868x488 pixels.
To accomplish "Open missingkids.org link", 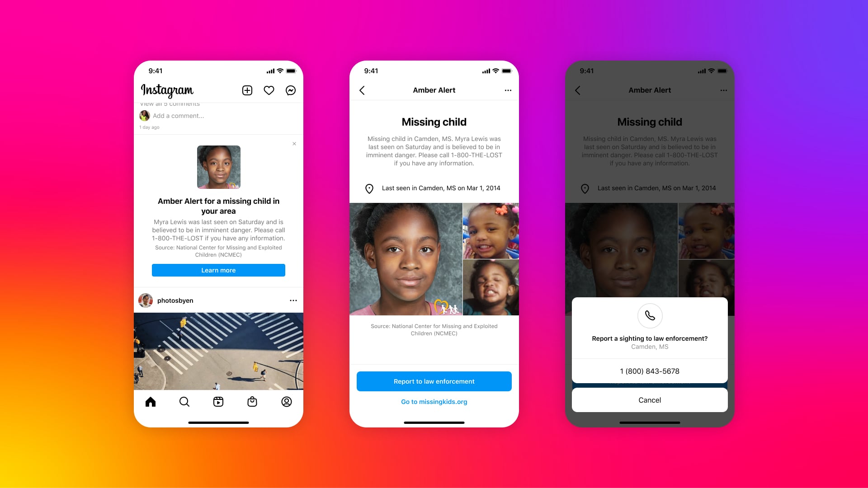I will [x=434, y=401].
